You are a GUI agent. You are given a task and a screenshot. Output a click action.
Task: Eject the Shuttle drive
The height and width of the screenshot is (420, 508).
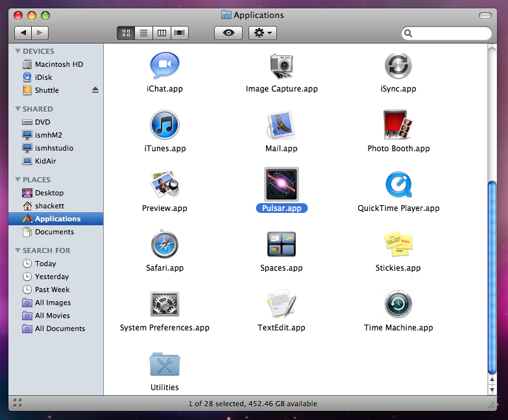tap(95, 90)
